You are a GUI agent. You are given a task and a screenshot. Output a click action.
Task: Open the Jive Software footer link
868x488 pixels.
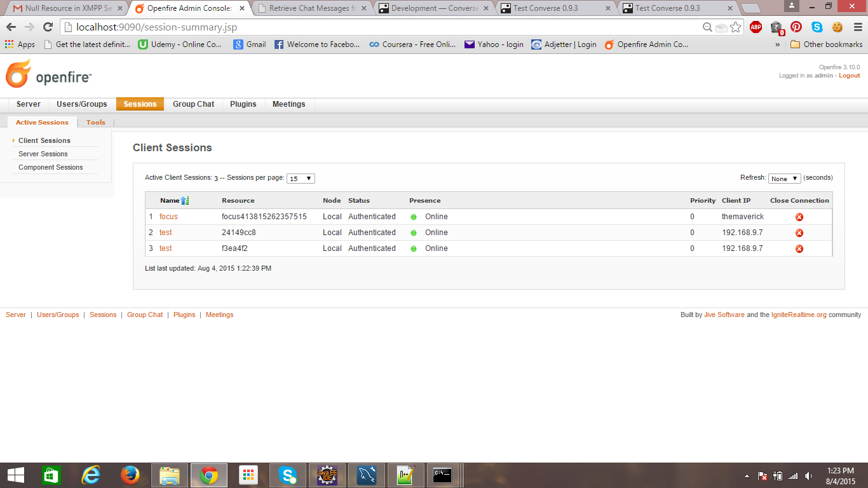(724, 315)
